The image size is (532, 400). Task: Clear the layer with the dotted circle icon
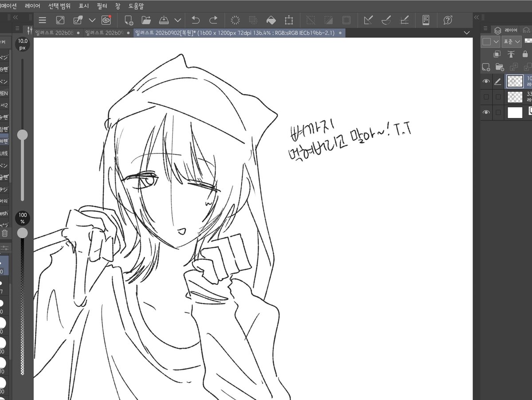[235, 20]
